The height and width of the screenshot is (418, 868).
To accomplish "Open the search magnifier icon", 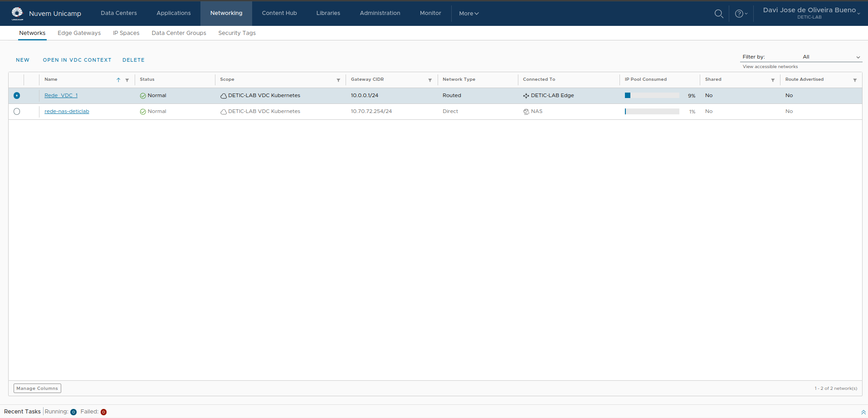I will coord(719,14).
